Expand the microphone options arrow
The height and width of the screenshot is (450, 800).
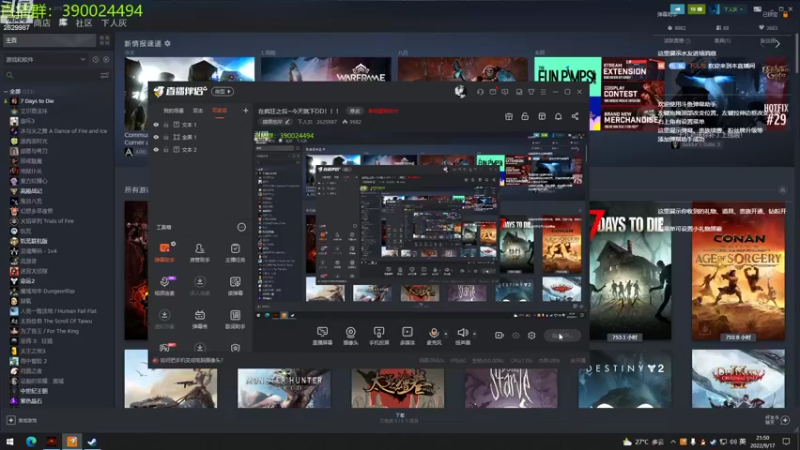click(446, 334)
